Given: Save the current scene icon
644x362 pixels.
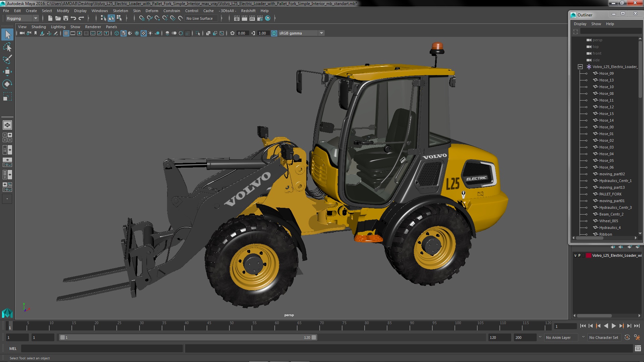Looking at the screenshot, I should tap(66, 18).
